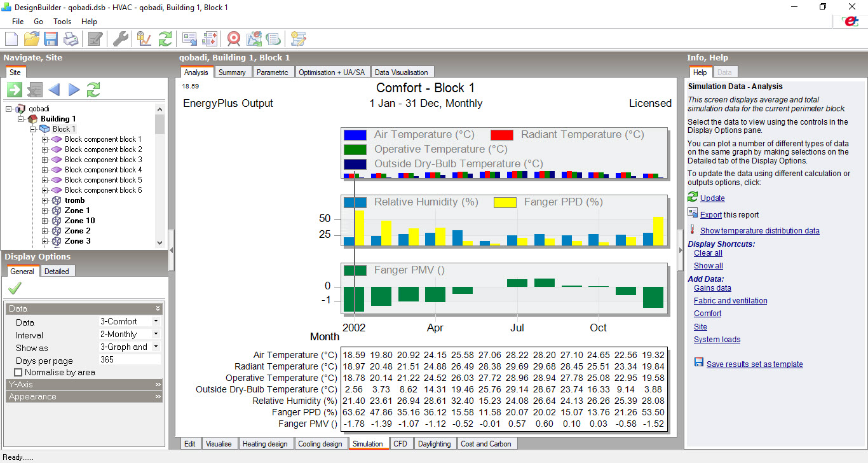Click the green checkmark apply icon

coord(15,288)
